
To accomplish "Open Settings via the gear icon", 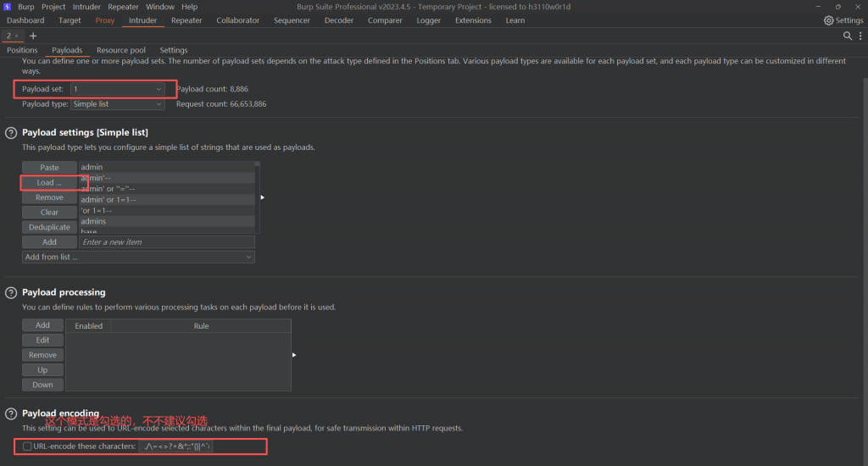I will pos(828,20).
